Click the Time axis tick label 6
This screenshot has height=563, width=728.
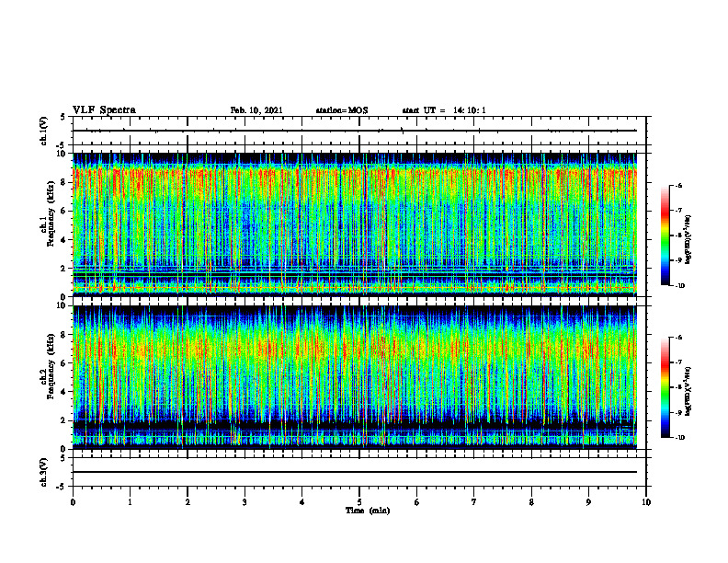pos(417,502)
